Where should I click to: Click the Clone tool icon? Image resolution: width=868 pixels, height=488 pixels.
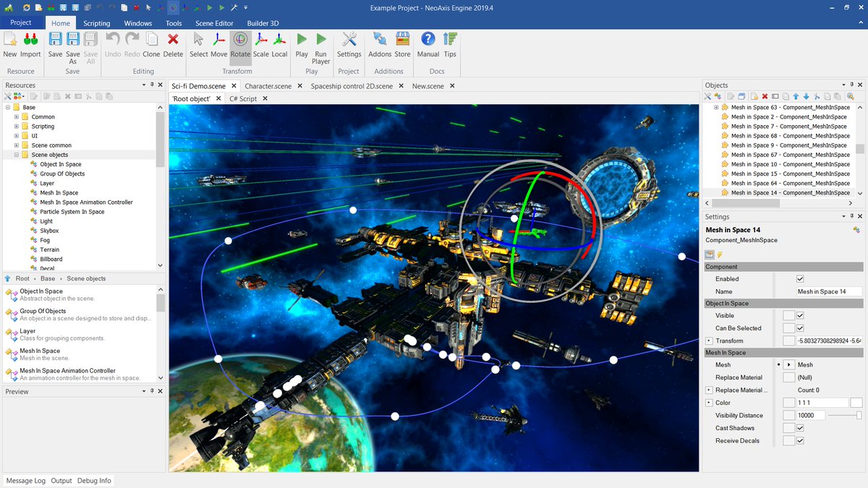pyautogui.click(x=151, y=40)
